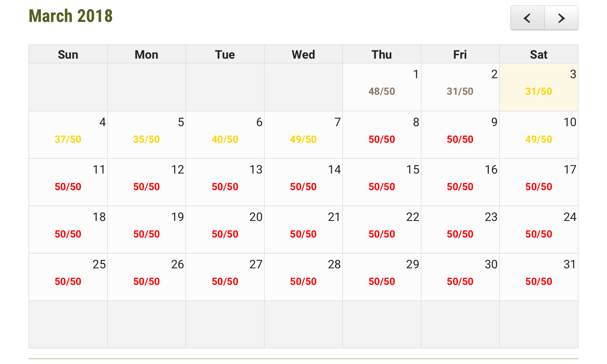Advance to next month with right arrow

coord(561,18)
